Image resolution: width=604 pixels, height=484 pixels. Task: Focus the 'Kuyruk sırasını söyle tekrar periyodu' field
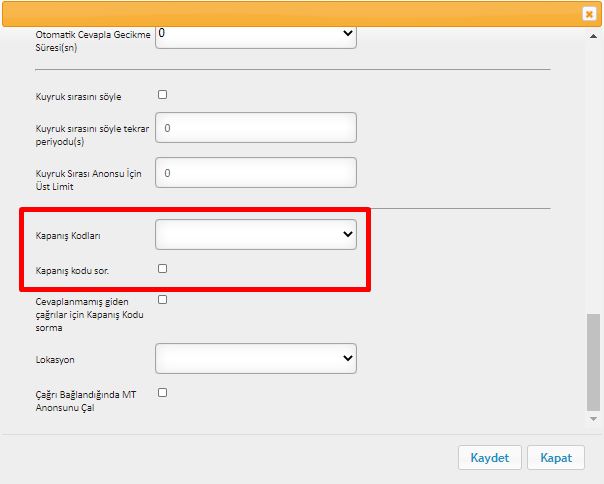click(x=256, y=128)
